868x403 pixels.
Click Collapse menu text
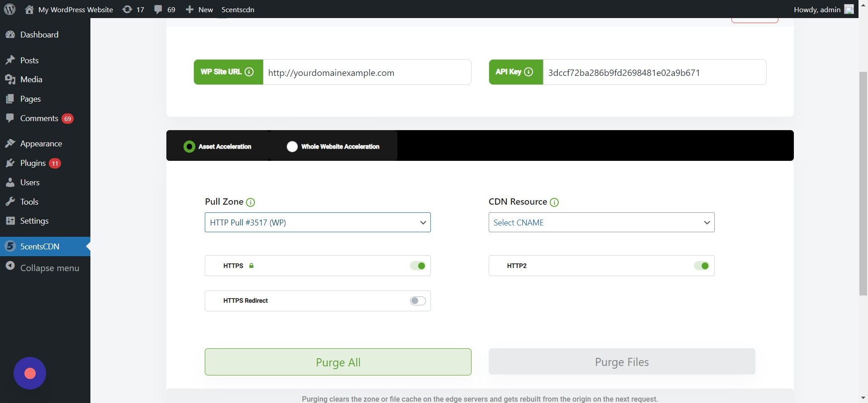[x=50, y=268]
